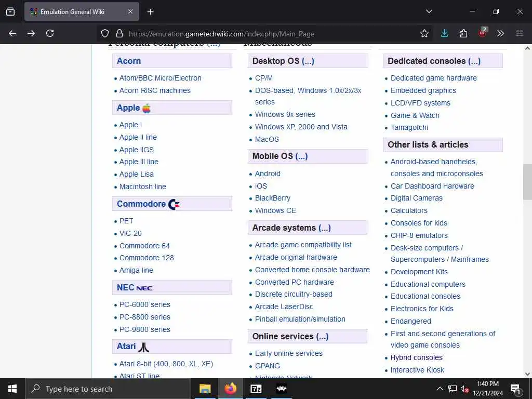Click the NEC logo icon
Screen dimensions: 532x399
click(144, 288)
